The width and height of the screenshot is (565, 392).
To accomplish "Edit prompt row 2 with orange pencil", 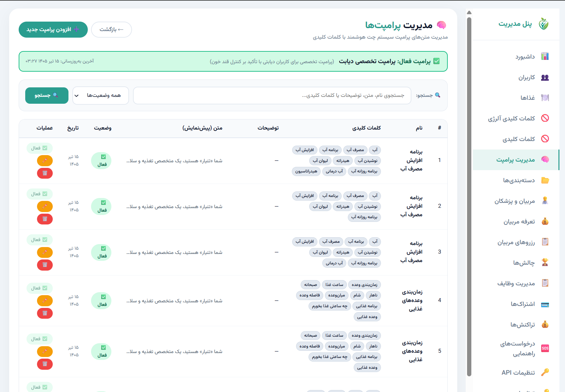I will [x=45, y=206].
